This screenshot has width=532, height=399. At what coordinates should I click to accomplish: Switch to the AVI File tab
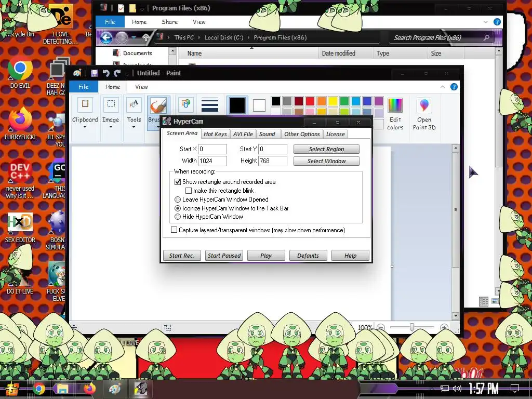(x=243, y=134)
